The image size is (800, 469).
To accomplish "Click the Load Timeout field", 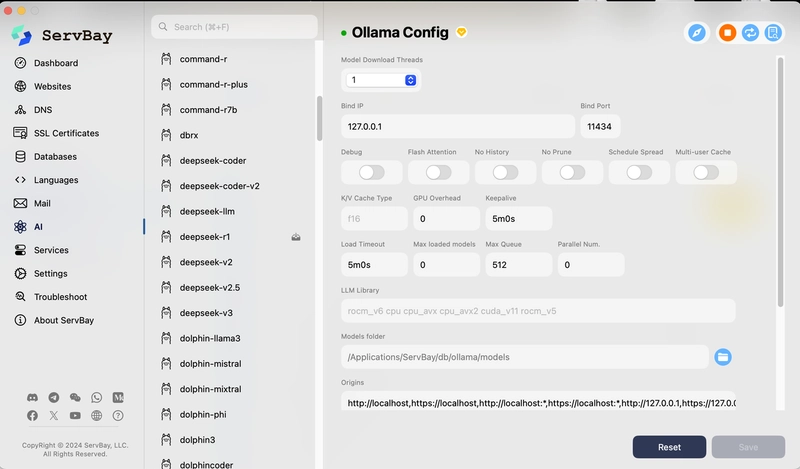I will tap(374, 265).
